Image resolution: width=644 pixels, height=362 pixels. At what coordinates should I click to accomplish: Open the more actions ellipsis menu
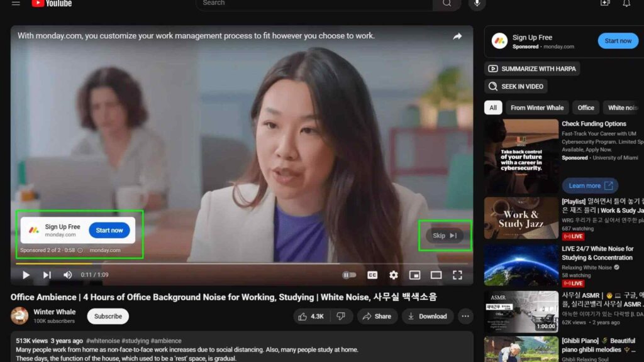465,316
